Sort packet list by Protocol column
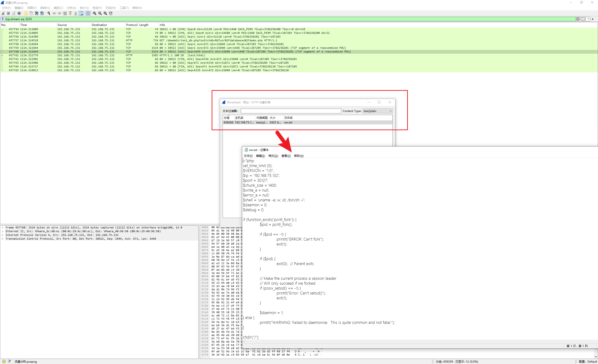The image size is (598, 364). click(132, 25)
